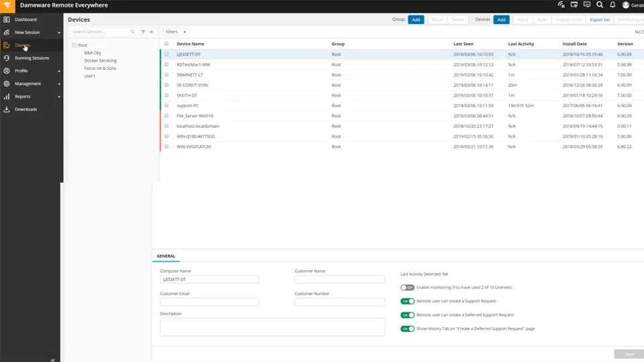Select the GENERAL tab
644x362 pixels.
pyautogui.click(x=166, y=256)
